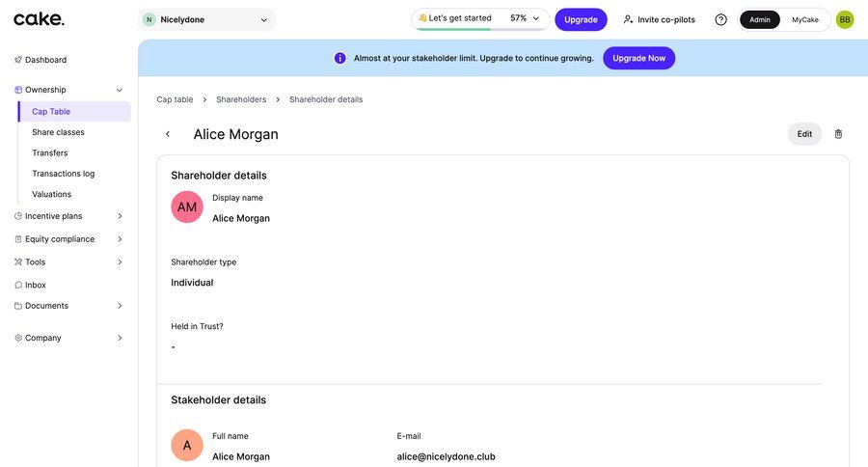Select Share classes menu item
The width and height of the screenshot is (868, 467).
pos(58,132)
